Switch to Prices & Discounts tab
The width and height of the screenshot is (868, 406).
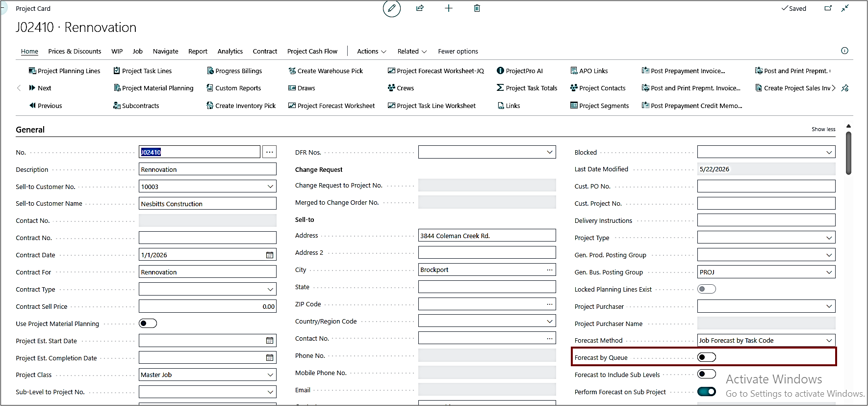pyautogui.click(x=75, y=51)
